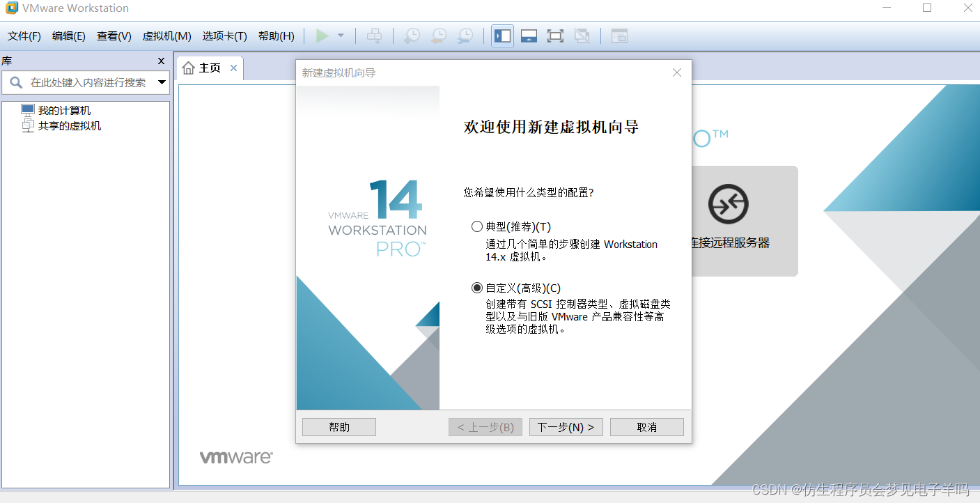Toggle the library sidebar view icon
980x503 pixels.
click(503, 36)
